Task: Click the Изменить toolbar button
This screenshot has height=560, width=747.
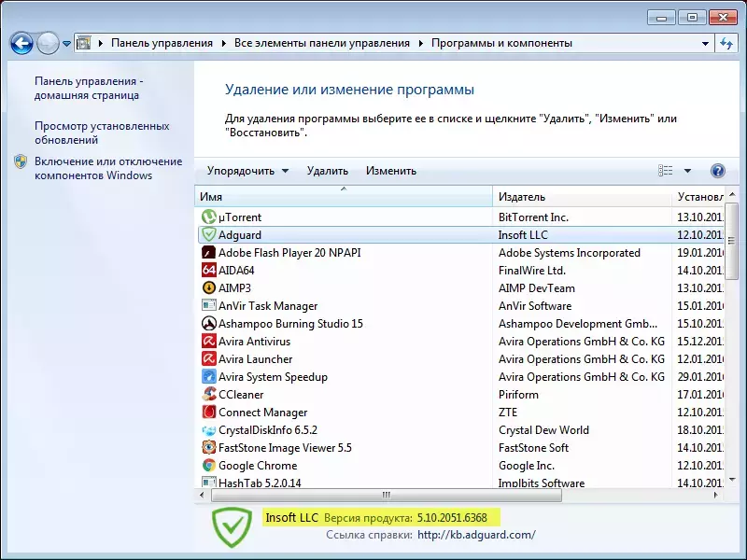Action: pyautogui.click(x=391, y=171)
